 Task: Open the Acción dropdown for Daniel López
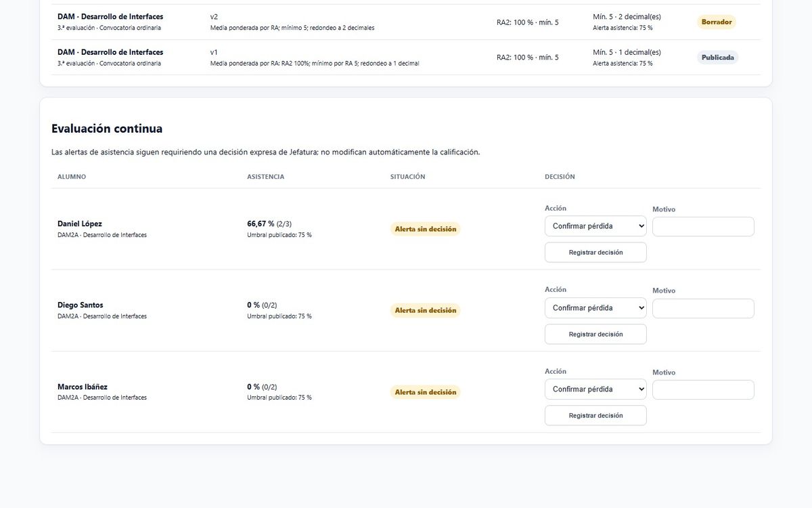coord(595,226)
